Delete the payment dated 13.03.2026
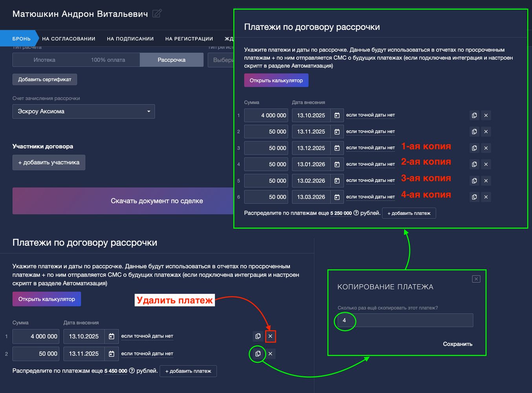 pyautogui.click(x=486, y=197)
